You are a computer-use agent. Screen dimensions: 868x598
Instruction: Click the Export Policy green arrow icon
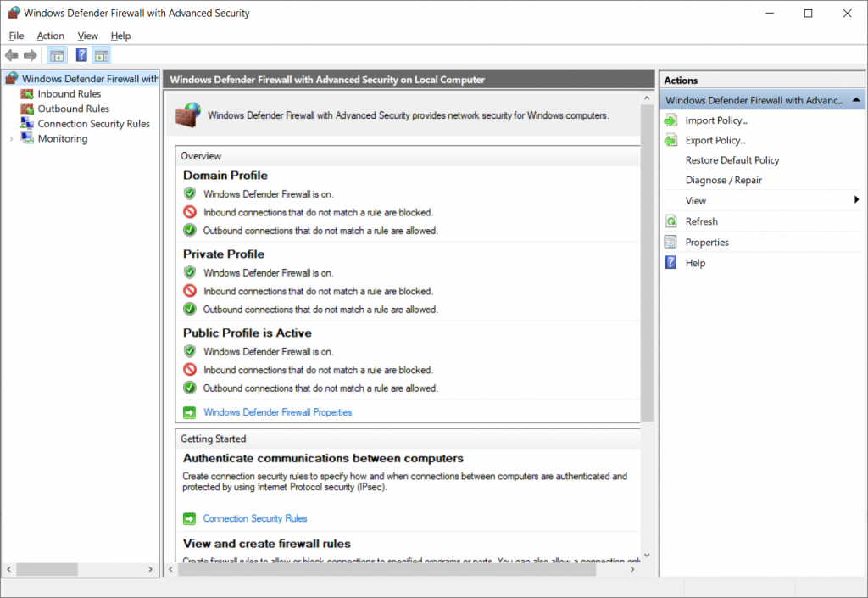[x=670, y=141]
